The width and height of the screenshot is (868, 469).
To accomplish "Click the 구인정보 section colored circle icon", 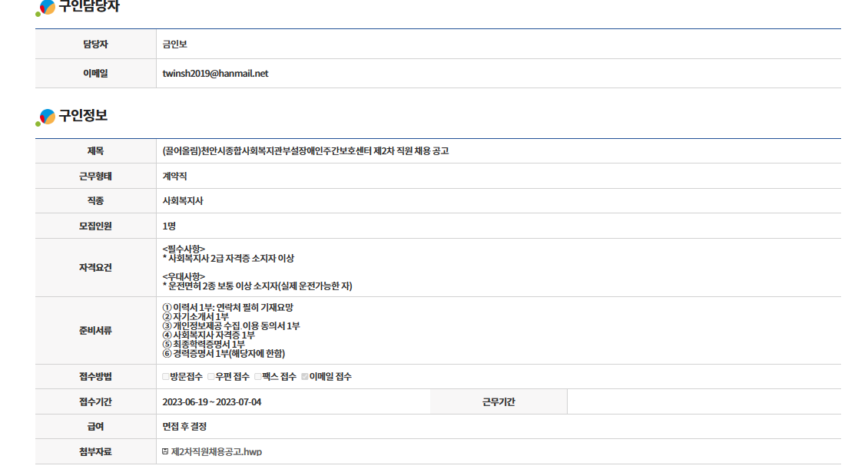I will [46, 117].
